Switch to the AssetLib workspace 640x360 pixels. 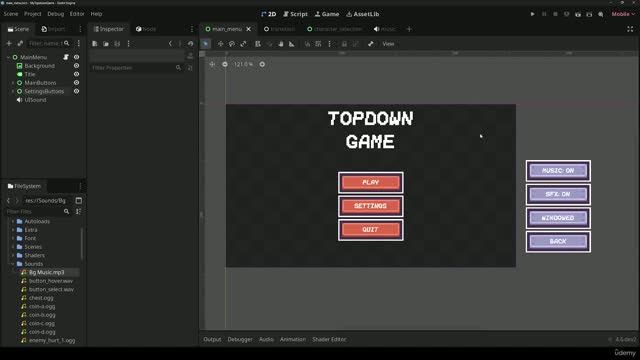[x=362, y=14]
